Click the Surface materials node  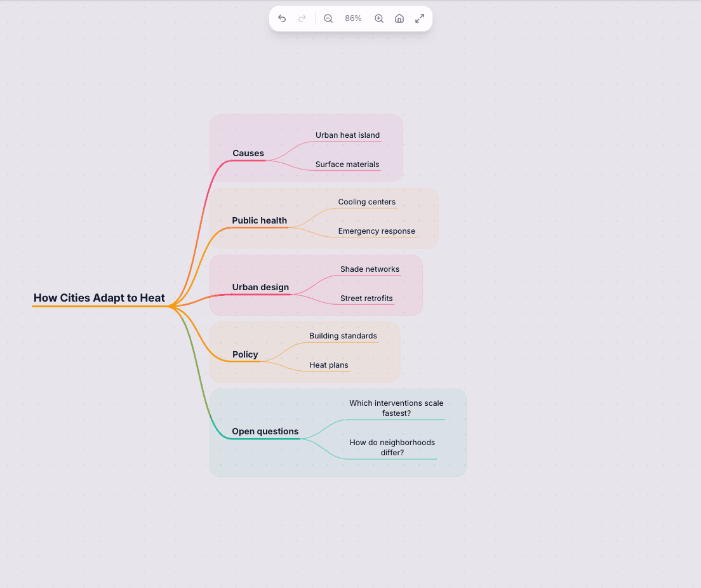tap(347, 164)
